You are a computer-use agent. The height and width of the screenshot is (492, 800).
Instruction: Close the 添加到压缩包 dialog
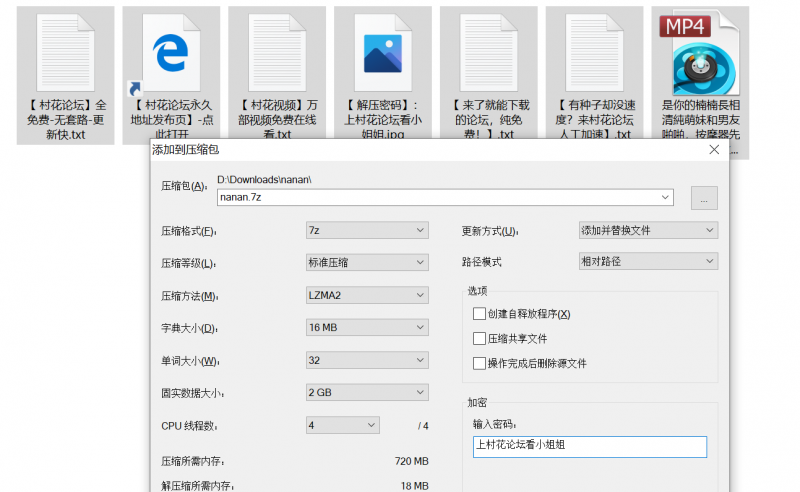pyautogui.click(x=714, y=150)
